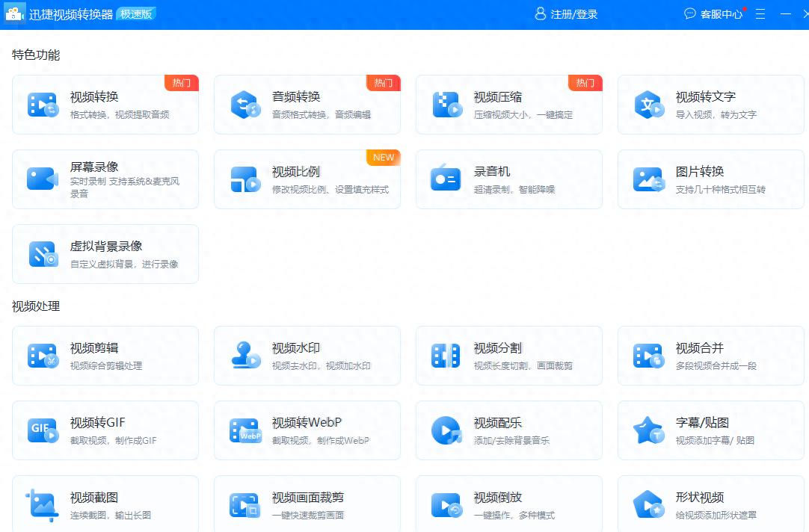
Task: Open 客服中心 customer service
Action: (x=714, y=14)
